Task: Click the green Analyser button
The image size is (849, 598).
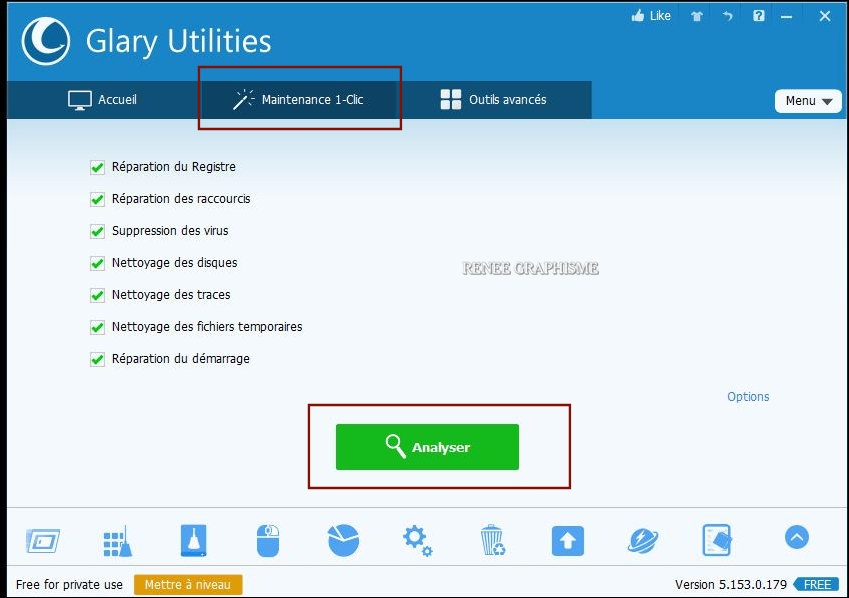Action: click(427, 447)
